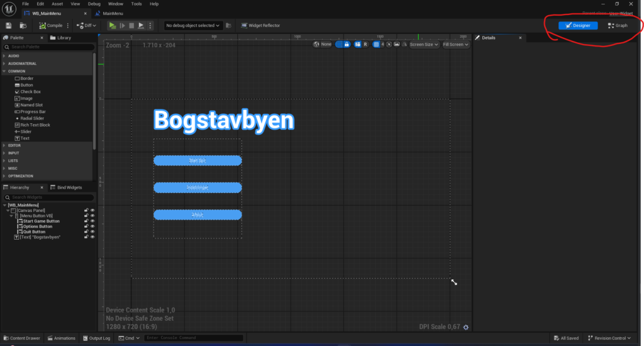Open the debug object selection dropdown
This screenshot has height=346, width=644.
(x=192, y=26)
